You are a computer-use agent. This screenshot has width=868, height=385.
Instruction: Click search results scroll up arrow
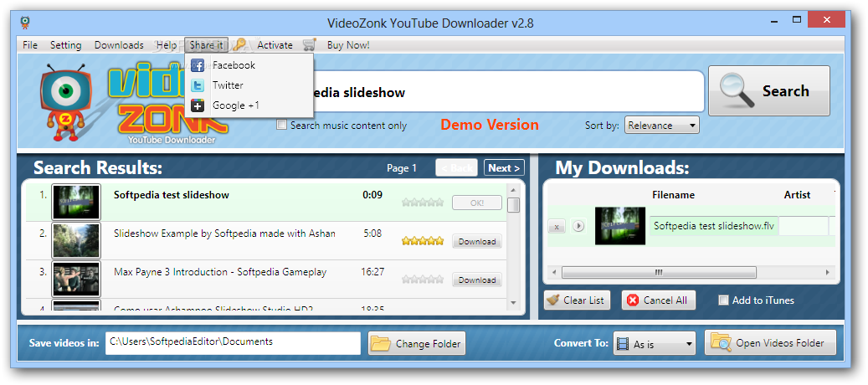pyautogui.click(x=514, y=188)
